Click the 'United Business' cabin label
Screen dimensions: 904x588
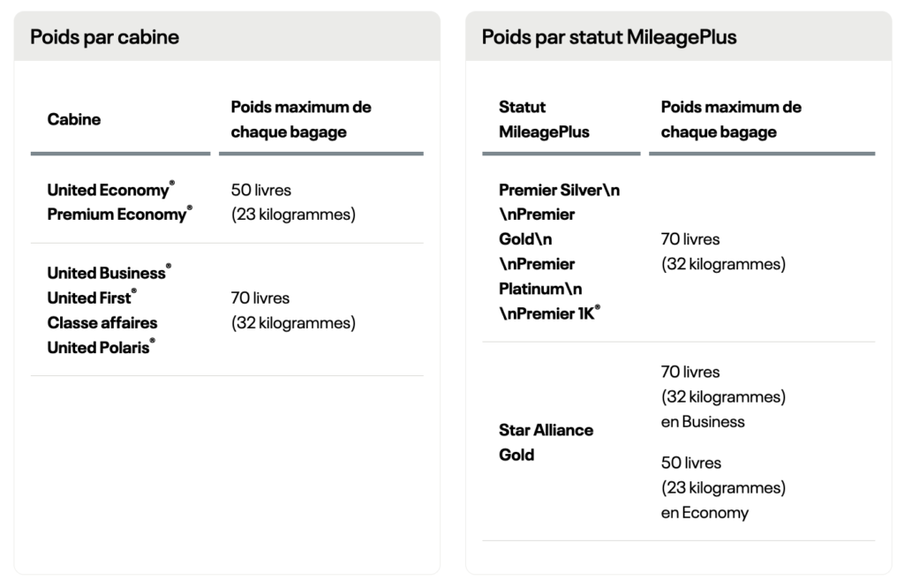point(106,273)
